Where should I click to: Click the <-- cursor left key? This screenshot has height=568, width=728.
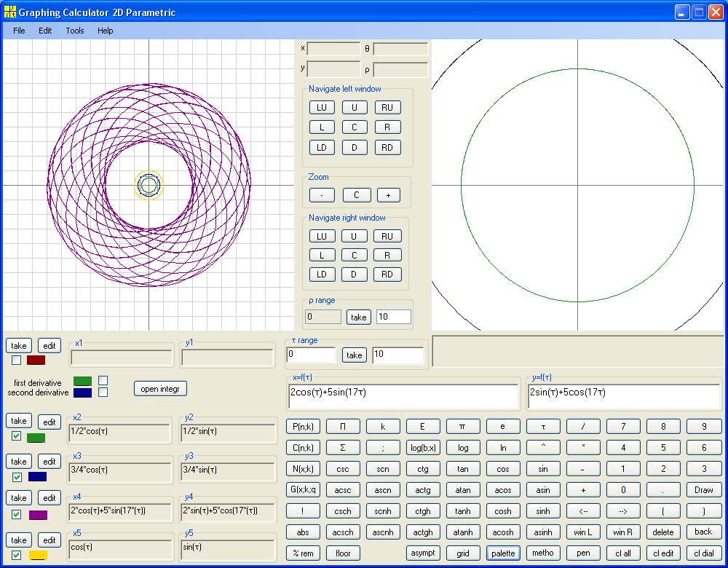(x=583, y=511)
